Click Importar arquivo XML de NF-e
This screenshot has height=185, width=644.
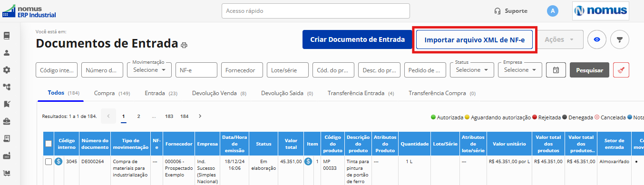click(x=474, y=40)
